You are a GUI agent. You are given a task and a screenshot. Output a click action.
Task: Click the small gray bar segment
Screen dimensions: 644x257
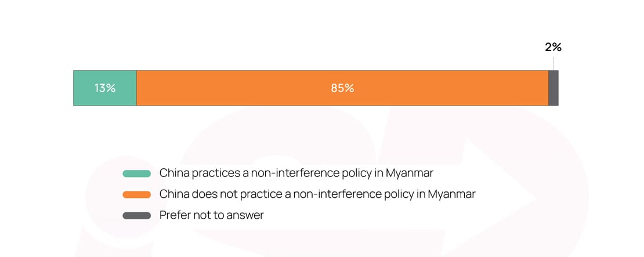pos(553,88)
